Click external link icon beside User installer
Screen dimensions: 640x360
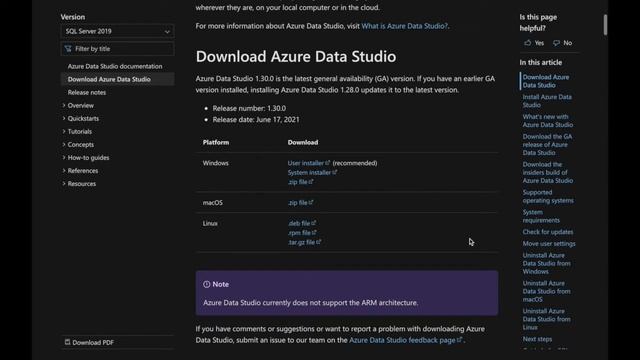point(327,163)
